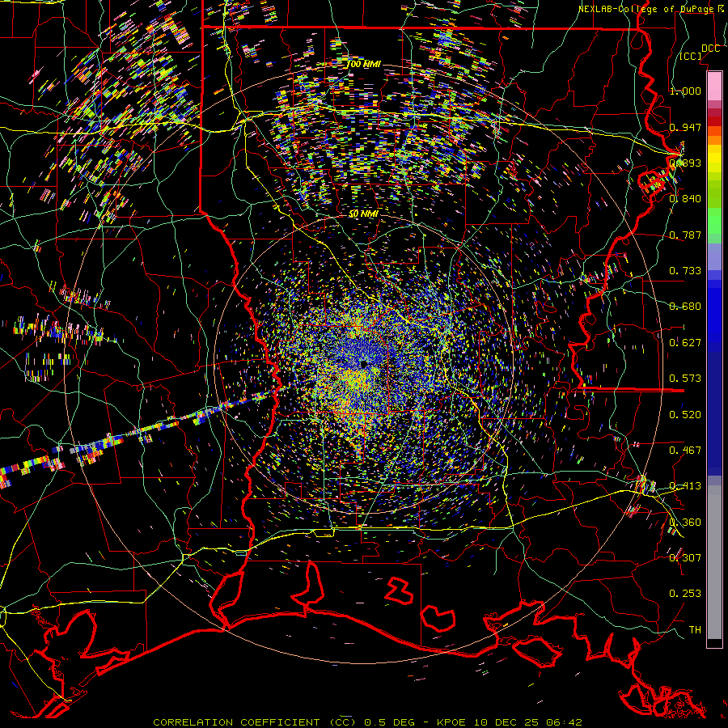
Task: Click the KPOE radar site identifier
Action: (450, 722)
